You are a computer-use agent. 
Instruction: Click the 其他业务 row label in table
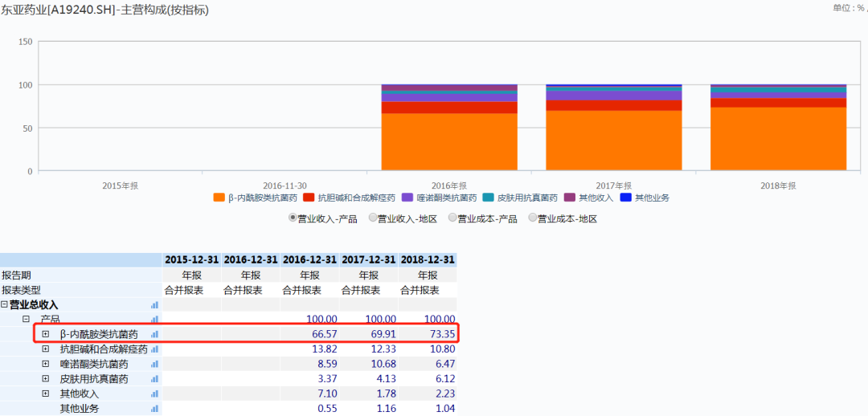[x=79, y=409]
